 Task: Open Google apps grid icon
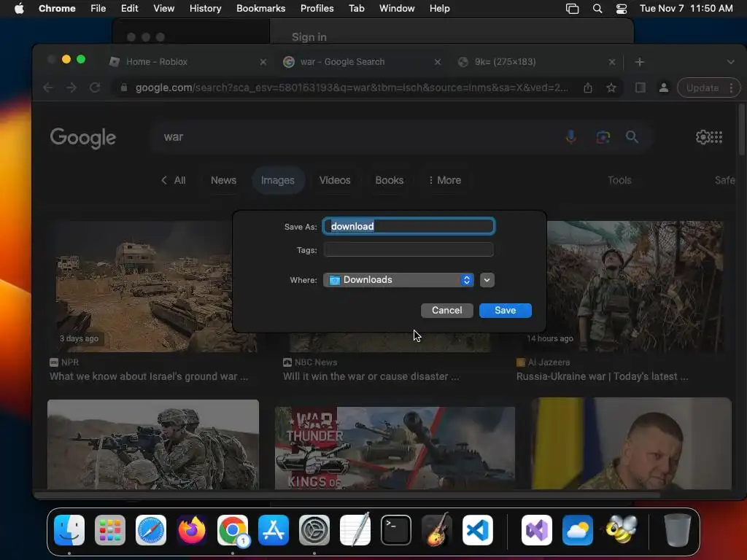[717, 137]
